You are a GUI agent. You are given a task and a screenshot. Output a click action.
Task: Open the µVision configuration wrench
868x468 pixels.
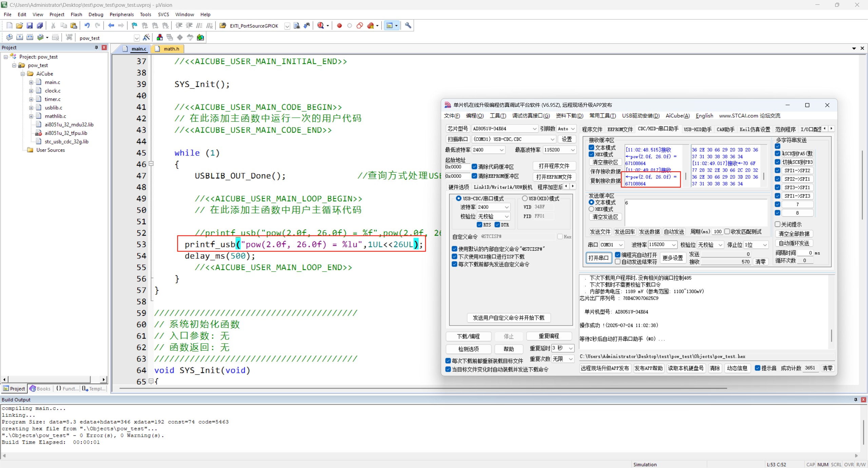point(408,25)
